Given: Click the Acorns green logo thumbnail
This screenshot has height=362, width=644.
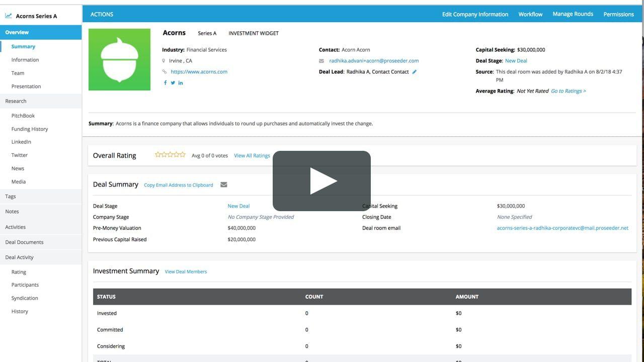Looking at the screenshot, I should coord(119,59).
